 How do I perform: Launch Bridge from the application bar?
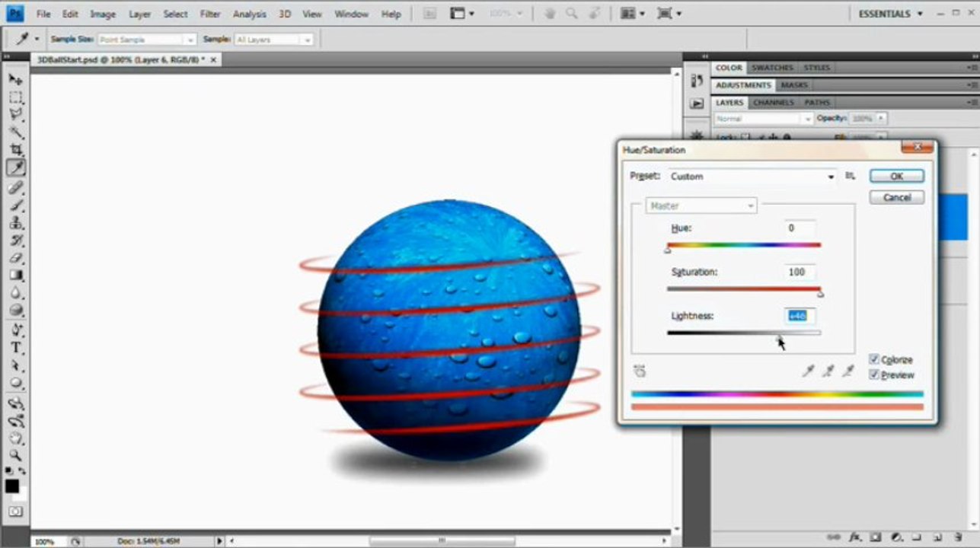pyautogui.click(x=429, y=14)
